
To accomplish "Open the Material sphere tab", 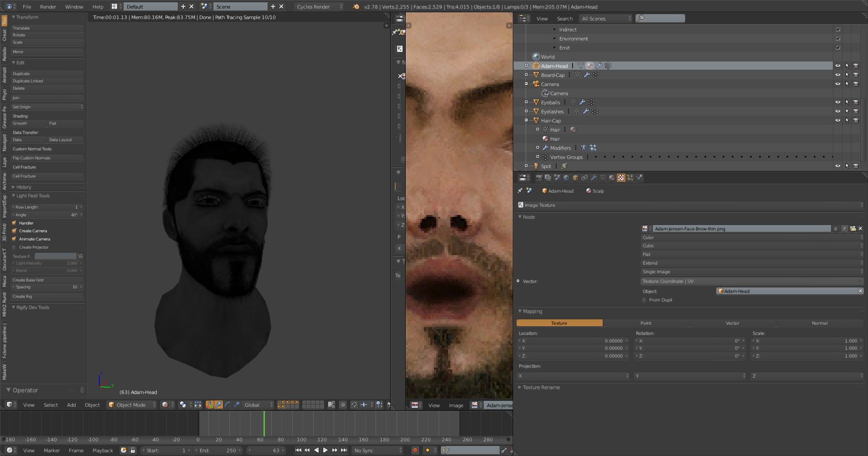I will coord(612,178).
